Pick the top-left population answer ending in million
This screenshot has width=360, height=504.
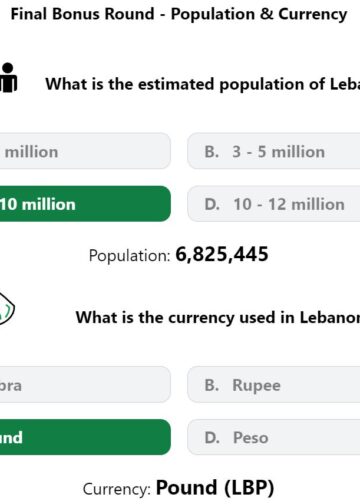pyautogui.click(x=85, y=151)
